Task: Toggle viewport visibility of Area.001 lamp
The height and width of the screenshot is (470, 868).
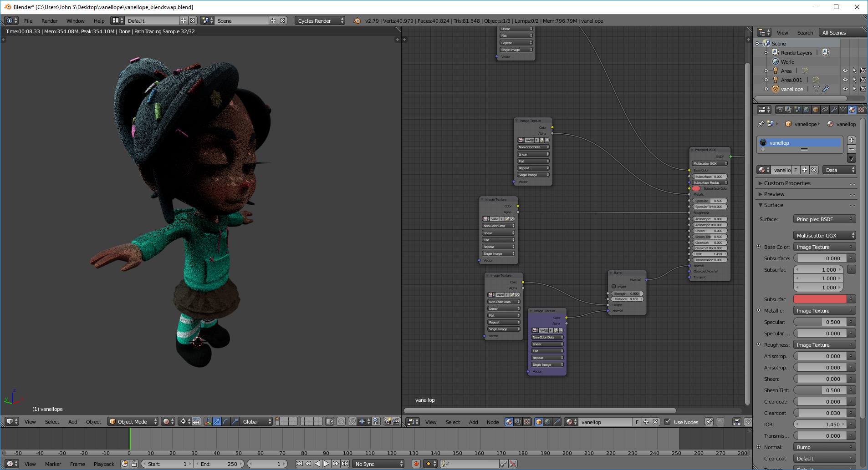Action: point(845,80)
